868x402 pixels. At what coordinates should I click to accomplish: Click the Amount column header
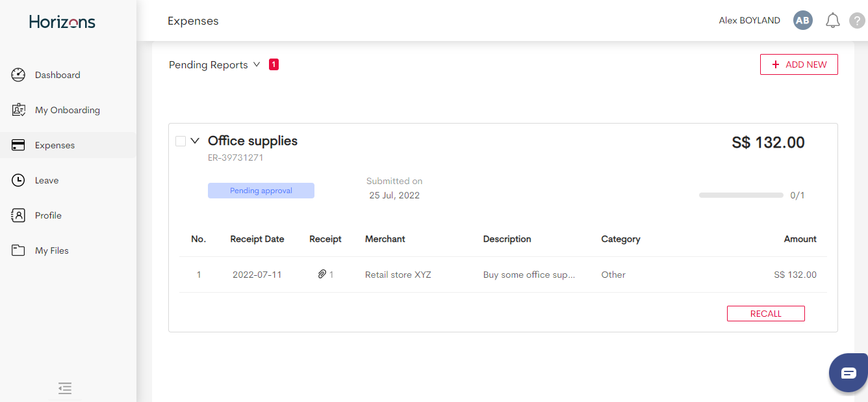(800, 239)
